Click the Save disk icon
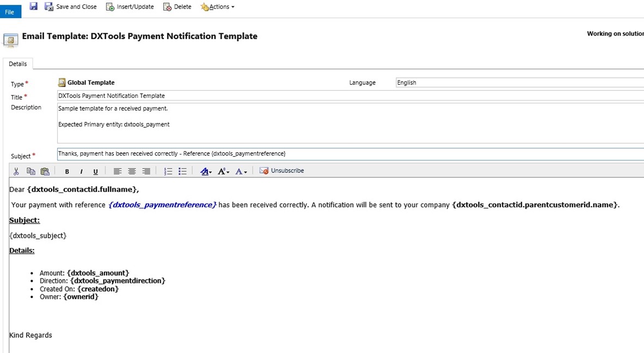Screen dimensions: 644x353 (34, 7)
